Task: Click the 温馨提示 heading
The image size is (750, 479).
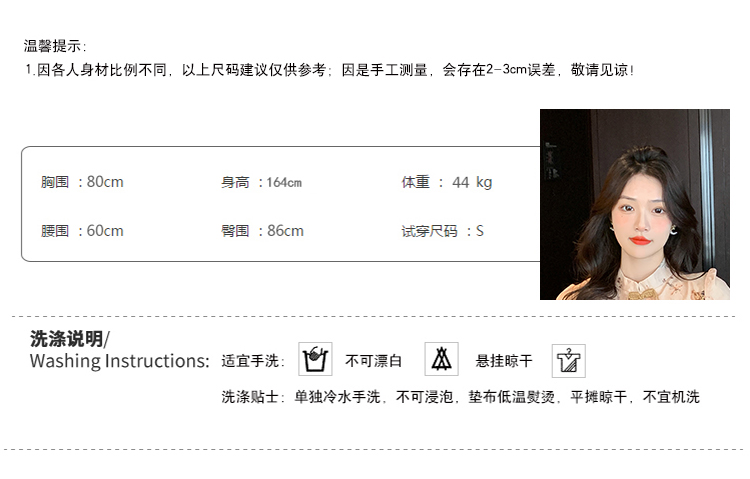Action: coord(55,46)
